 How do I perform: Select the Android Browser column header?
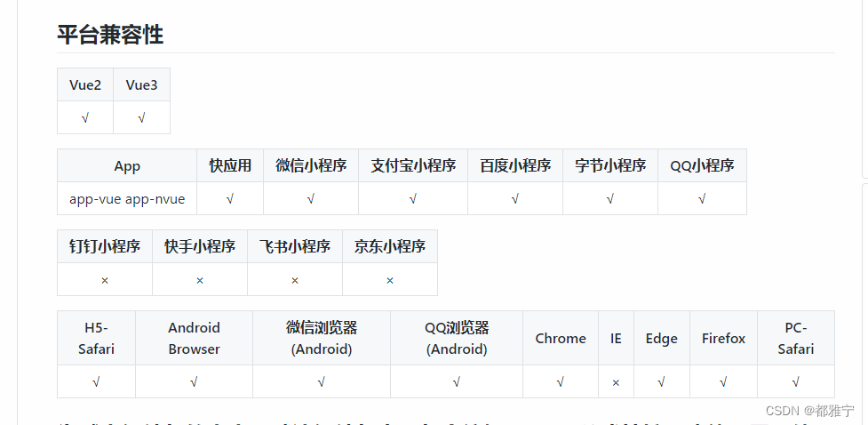(x=195, y=338)
